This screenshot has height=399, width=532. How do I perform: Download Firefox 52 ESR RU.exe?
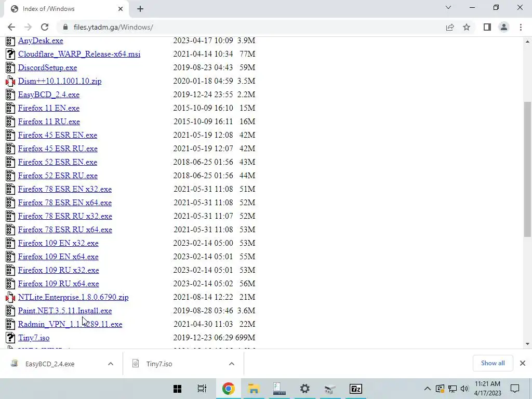(58, 176)
